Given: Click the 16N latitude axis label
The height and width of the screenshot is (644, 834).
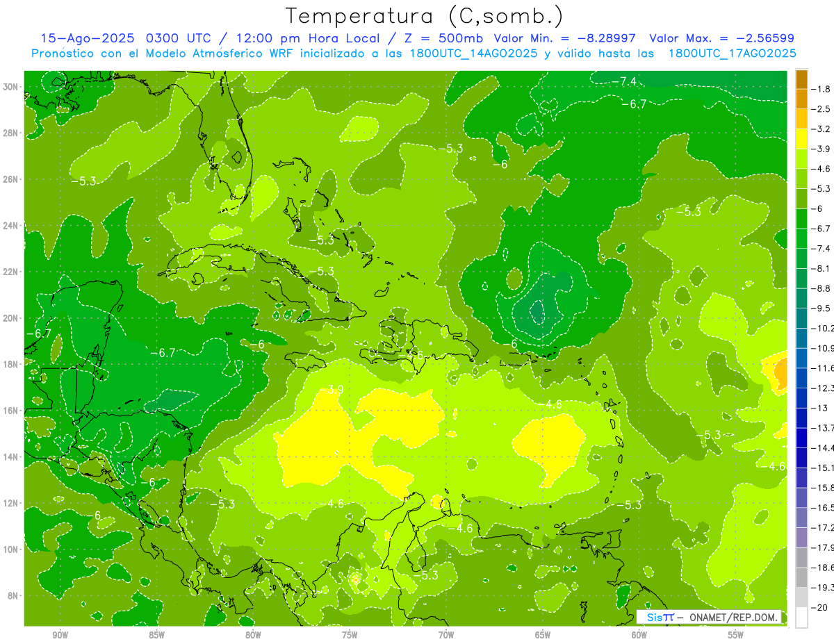Looking at the screenshot, I should point(11,411).
